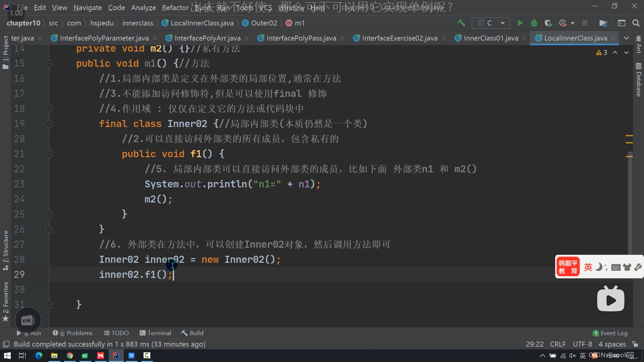Open Project Structure folder icon
The height and width of the screenshot is (362, 644).
(603, 23)
